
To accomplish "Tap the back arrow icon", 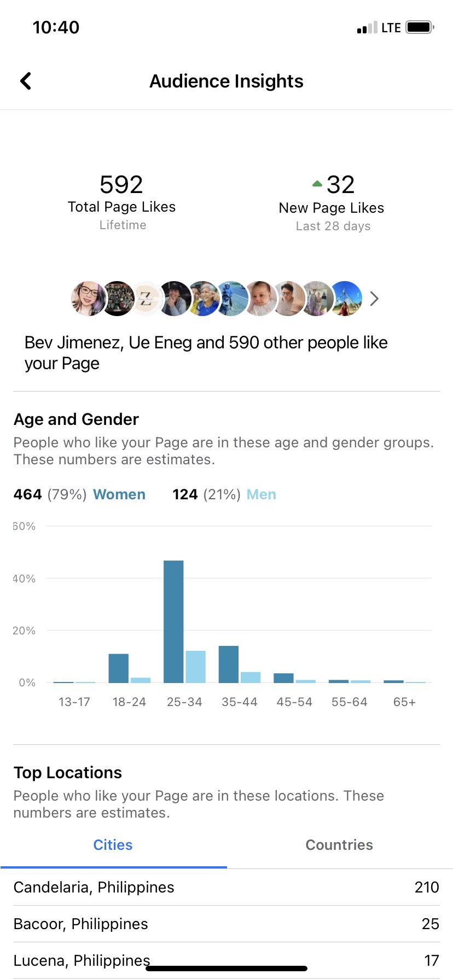I will coord(26,81).
